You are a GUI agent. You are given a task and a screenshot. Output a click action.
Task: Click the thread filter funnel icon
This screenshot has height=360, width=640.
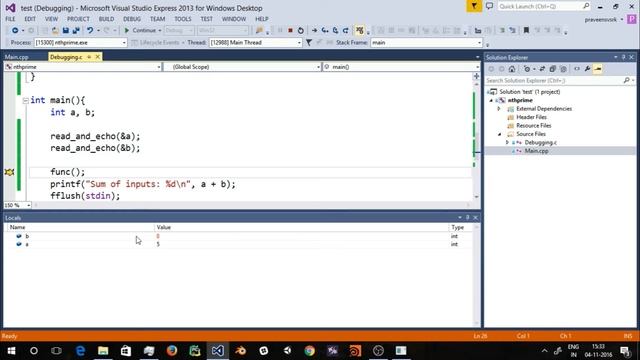309,42
